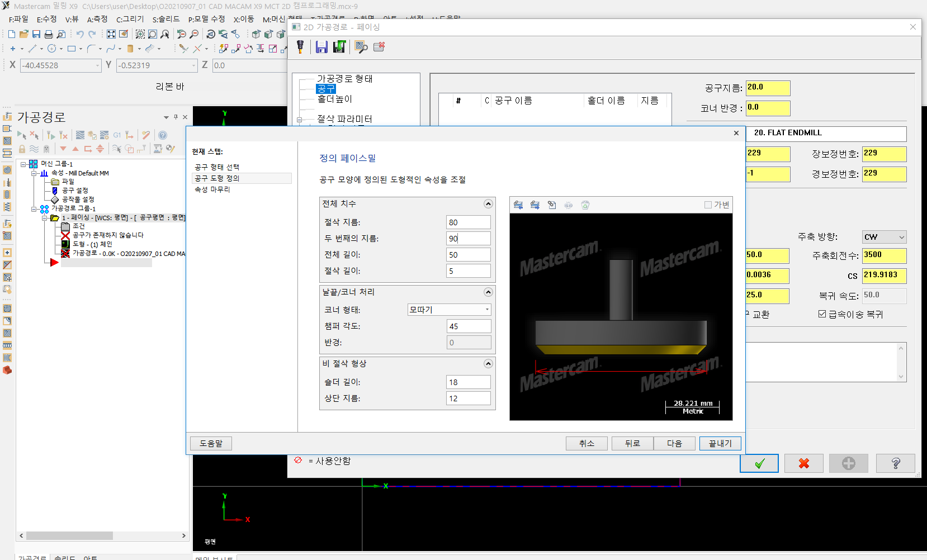Click the red X cancel button in the toolpath dialog
The height and width of the screenshot is (560, 927).
(804, 463)
